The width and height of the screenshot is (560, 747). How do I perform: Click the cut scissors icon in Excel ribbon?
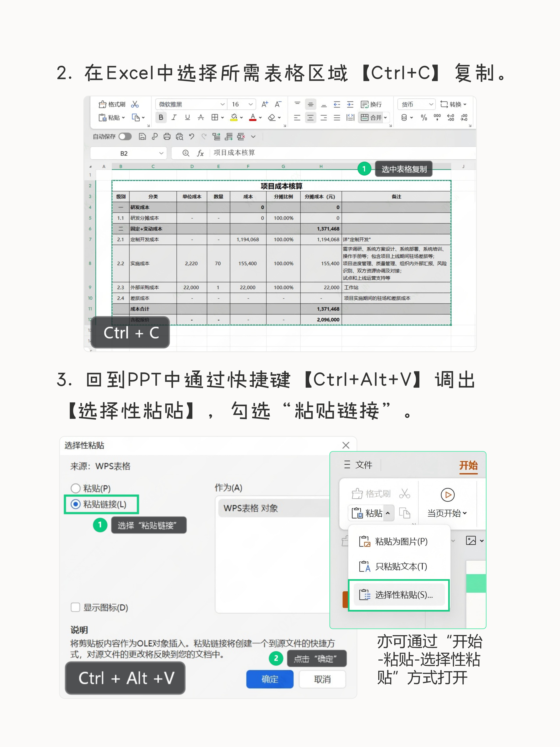click(135, 104)
